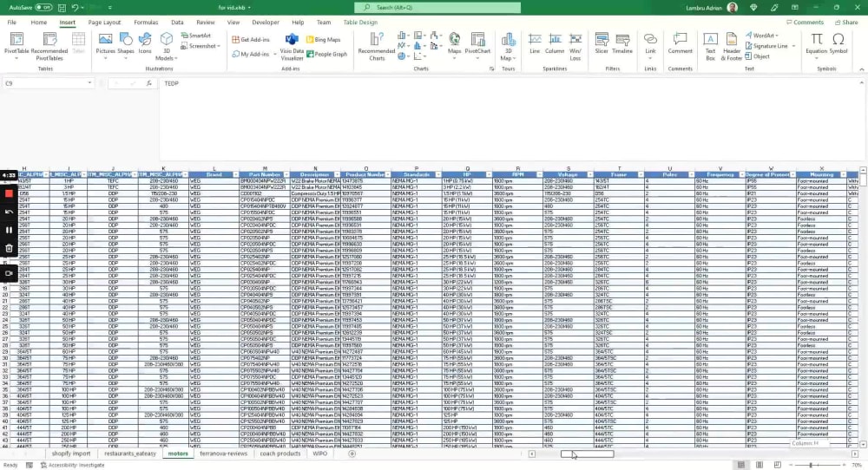Open the Pictures insert menu
This screenshot has height=470, width=868.
click(x=105, y=44)
